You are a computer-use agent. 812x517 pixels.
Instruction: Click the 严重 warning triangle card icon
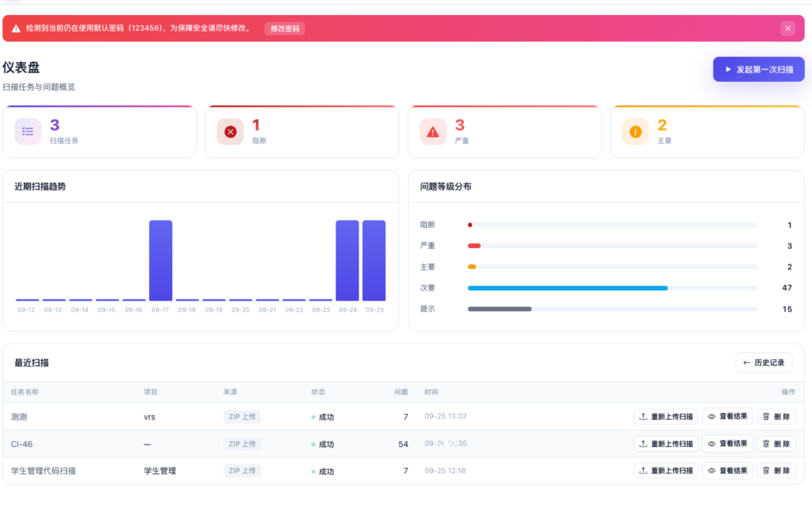coord(433,132)
